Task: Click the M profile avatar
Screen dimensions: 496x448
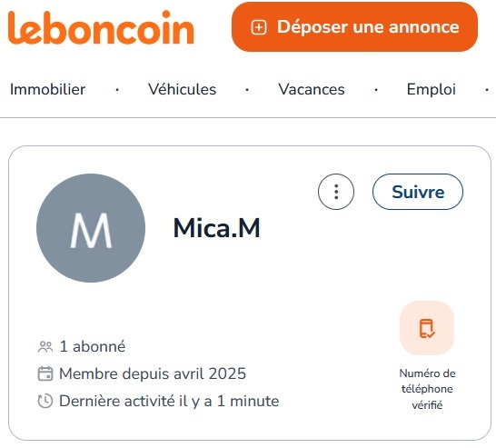Action: tap(91, 228)
